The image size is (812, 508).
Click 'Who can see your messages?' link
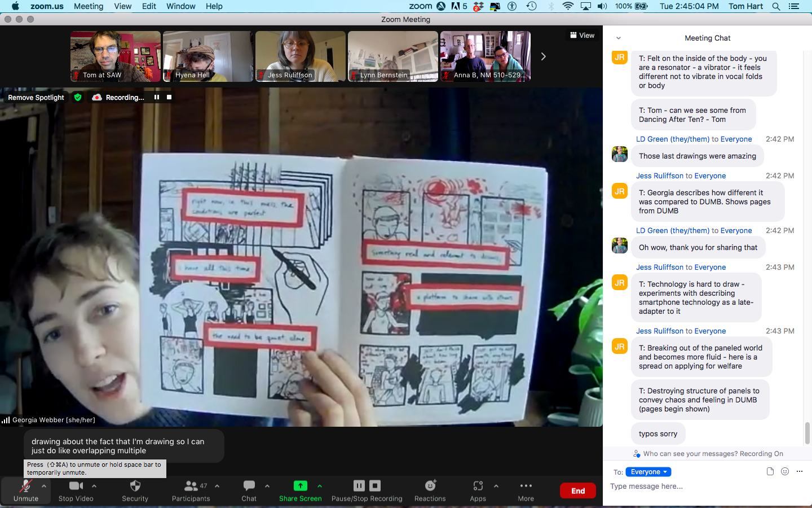[x=708, y=454]
